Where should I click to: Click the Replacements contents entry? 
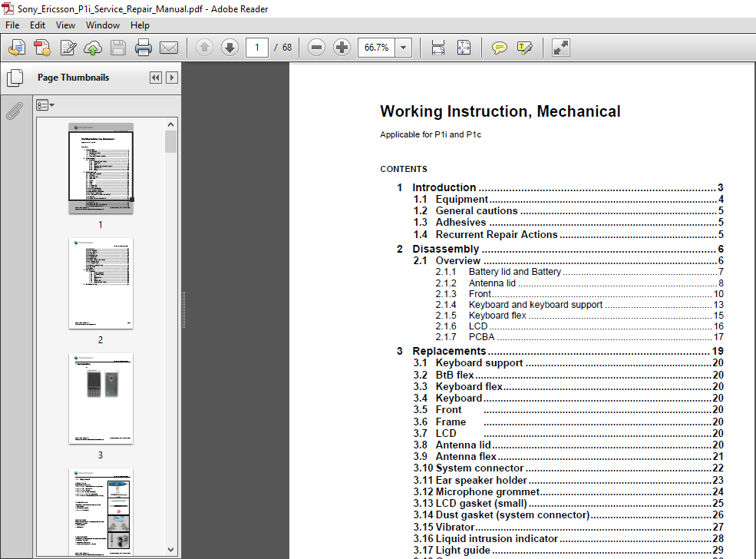tap(560, 351)
